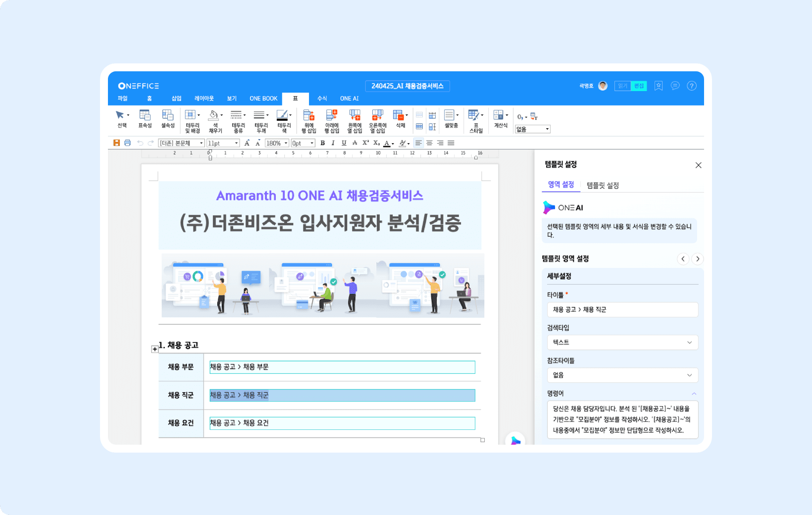This screenshot has width=812, height=515.
Task: Align text to the left
Action: 418,143
